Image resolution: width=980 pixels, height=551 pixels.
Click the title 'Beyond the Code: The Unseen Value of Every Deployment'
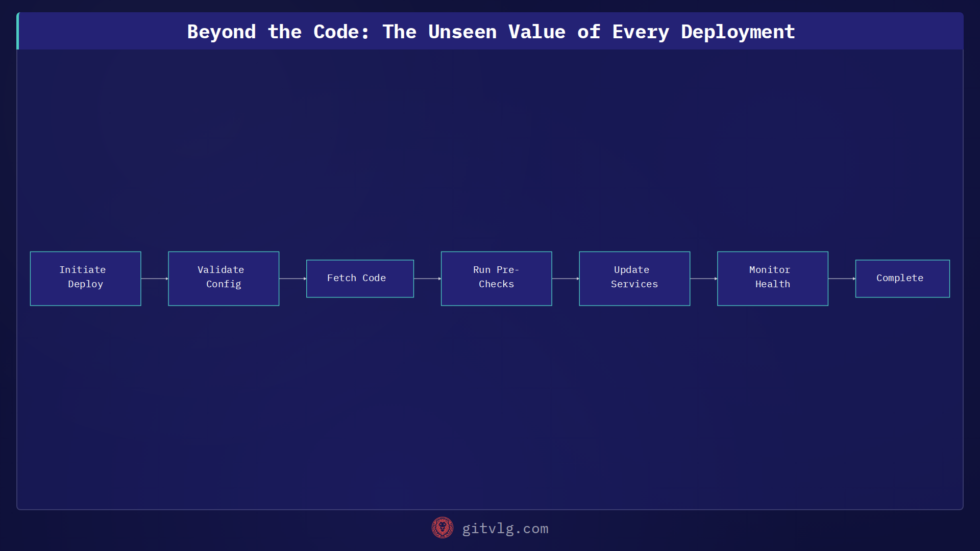pos(491,32)
